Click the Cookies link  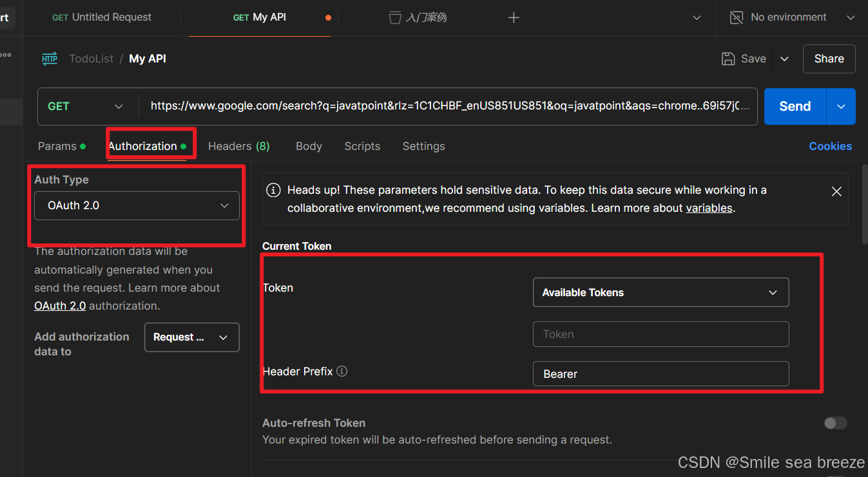(830, 146)
